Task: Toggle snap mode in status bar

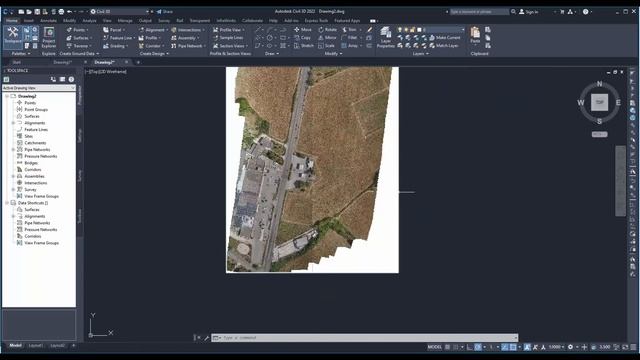Action: click(x=456, y=347)
